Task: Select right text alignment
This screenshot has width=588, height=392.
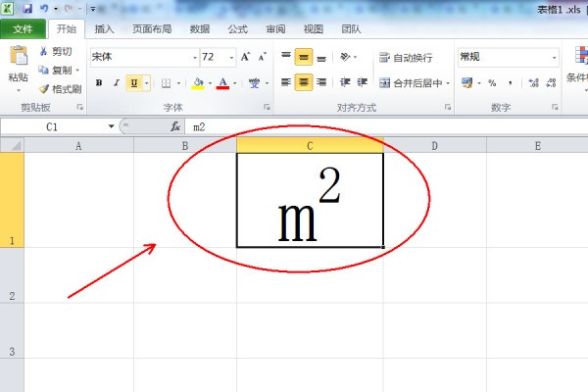Action: click(321, 82)
